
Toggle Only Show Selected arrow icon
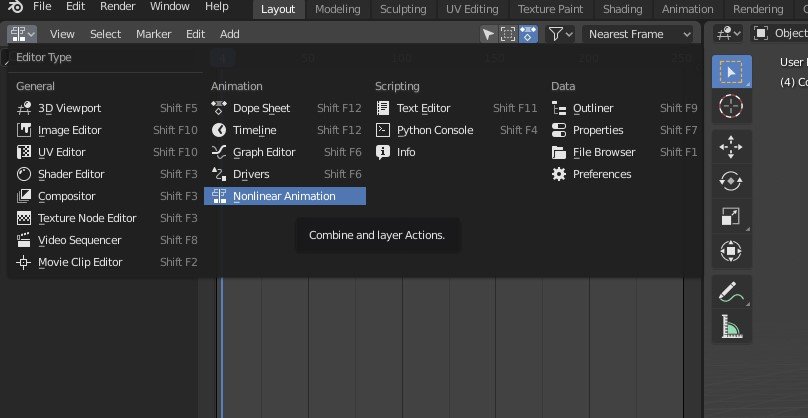point(488,34)
